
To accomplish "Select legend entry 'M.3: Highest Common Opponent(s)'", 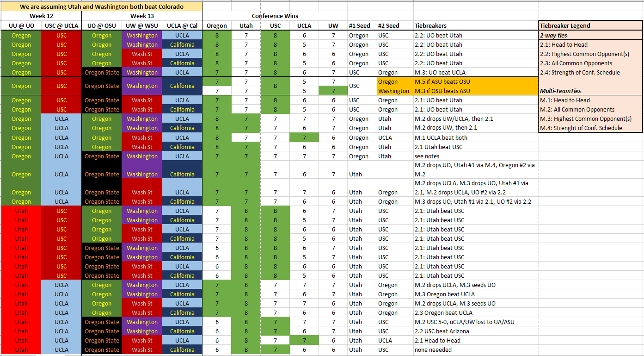I will [x=590, y=119].
